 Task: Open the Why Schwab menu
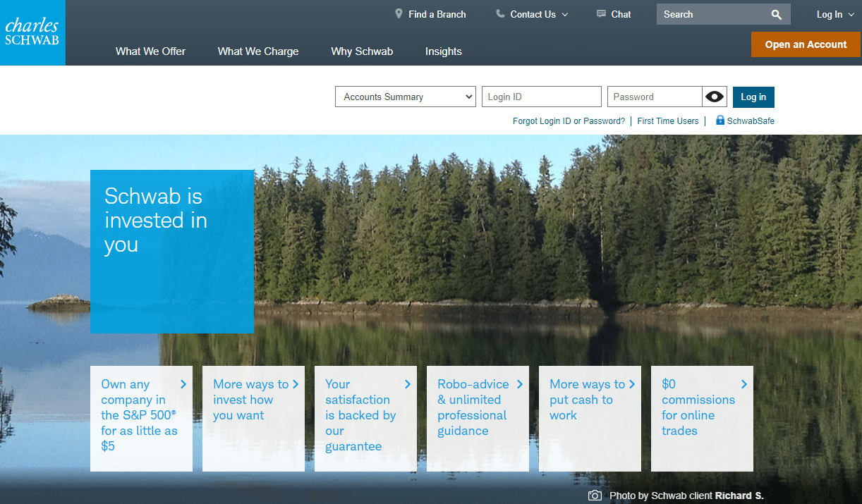[362, 51]
